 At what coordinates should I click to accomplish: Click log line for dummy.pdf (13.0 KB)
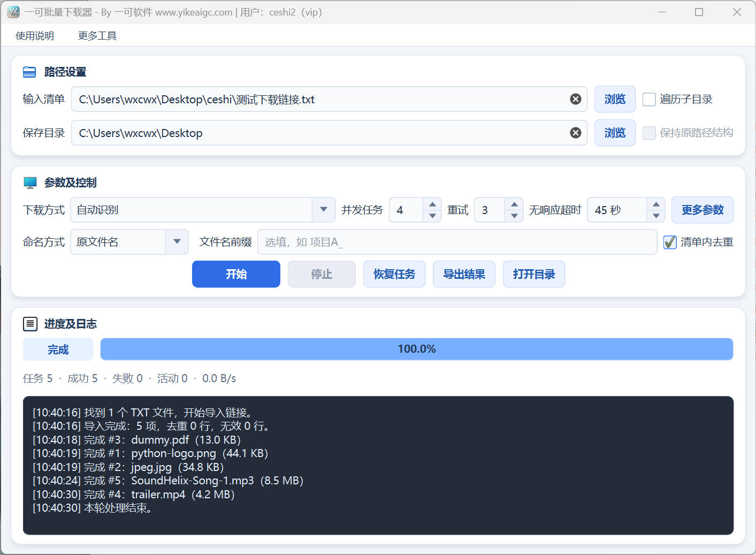[x=136, y=440]
